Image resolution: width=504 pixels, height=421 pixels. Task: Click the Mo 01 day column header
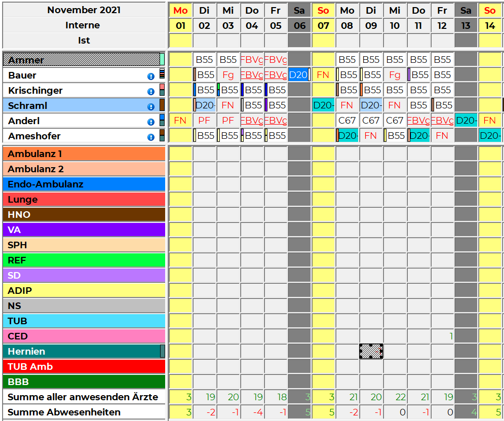point(180,18)
